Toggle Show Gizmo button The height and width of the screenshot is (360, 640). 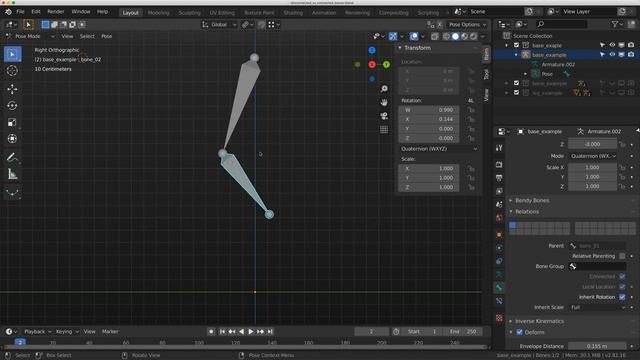point(393,36)
